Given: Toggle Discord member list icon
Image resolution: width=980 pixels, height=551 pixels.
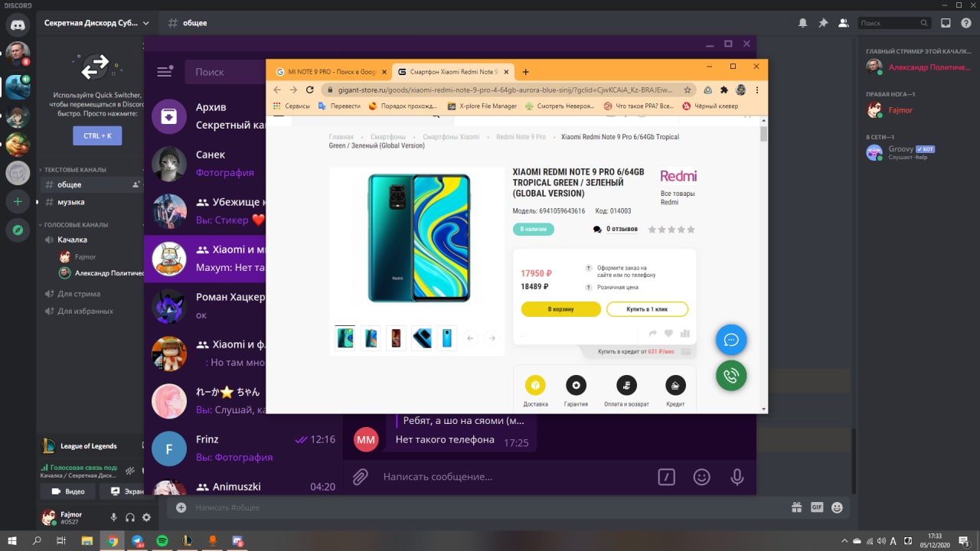Looking at the screenshot, I should pyautogui.click(x=843, y=23).
